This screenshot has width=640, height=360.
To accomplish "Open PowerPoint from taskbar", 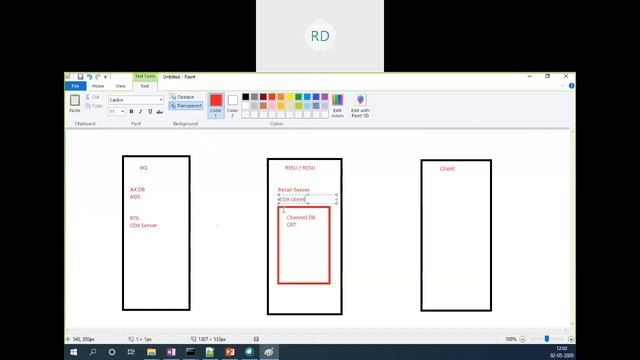I will click(230, 352).
